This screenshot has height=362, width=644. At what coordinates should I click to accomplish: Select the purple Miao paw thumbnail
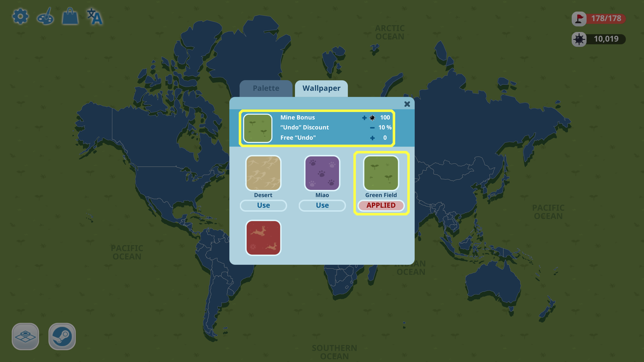[322, 173]
